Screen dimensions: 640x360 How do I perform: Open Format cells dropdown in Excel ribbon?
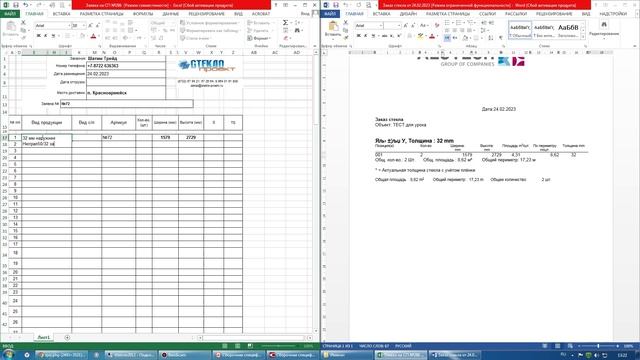pos(258,38)
